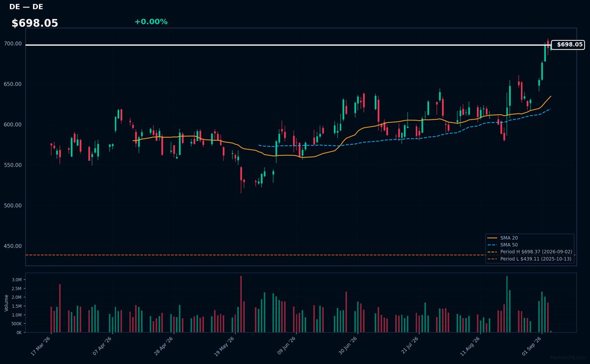This screenshot has width=590, height=364.
Task: Click the 11 Aug '26 date label
Action: tap(470, 346)
